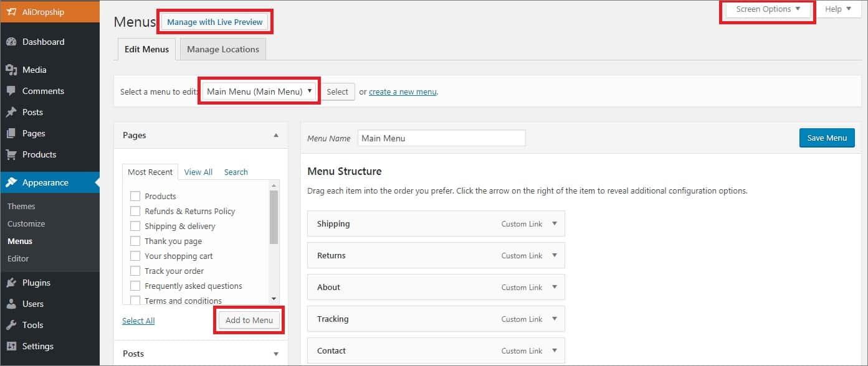The width and height of the screenshot is (868, 366).
Task: Open Menus in Appearance submenu
Action: [x=20, y=241]
